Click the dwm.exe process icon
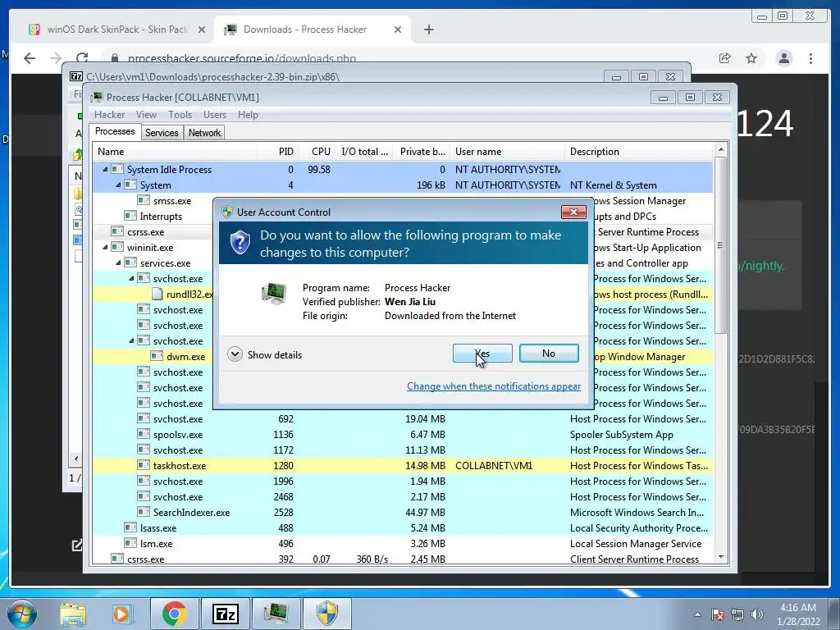Screen dimensions: 840x630 click(x=157, y=356)
